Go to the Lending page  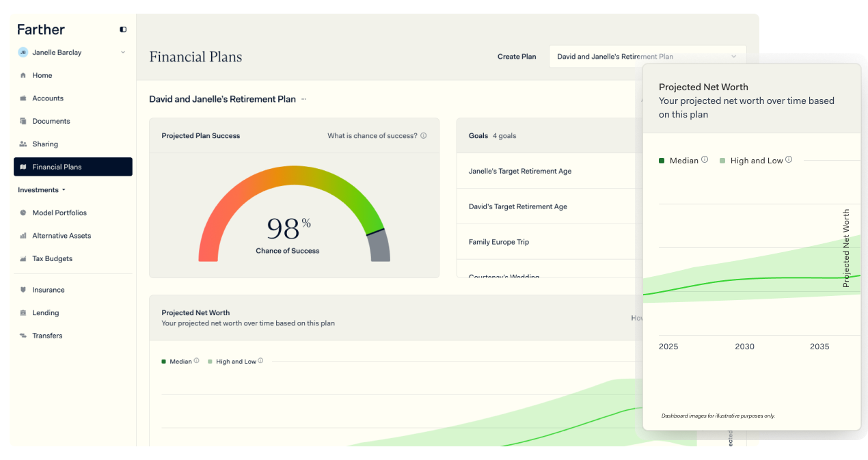coord(73,313)
